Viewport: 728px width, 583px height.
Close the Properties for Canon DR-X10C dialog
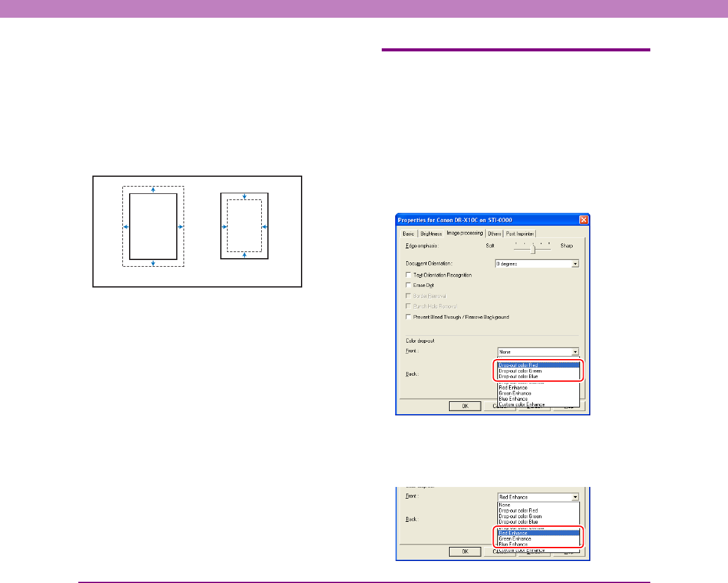[x=584, y=220]
